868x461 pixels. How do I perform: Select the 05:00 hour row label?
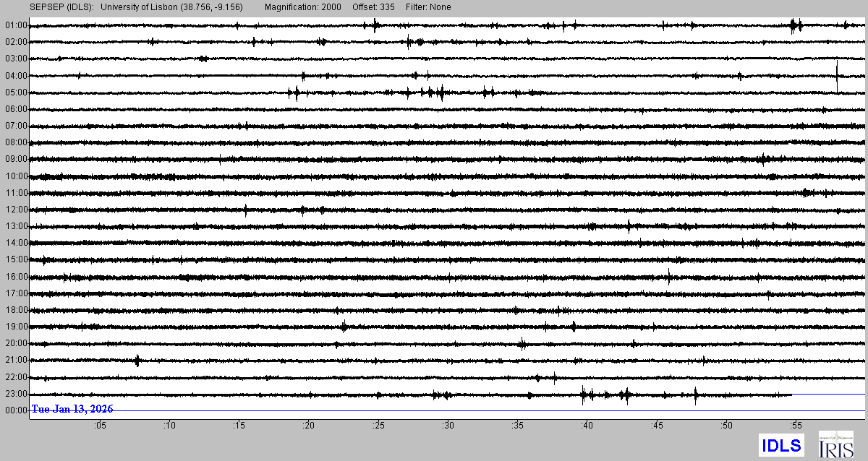[16, 92]
